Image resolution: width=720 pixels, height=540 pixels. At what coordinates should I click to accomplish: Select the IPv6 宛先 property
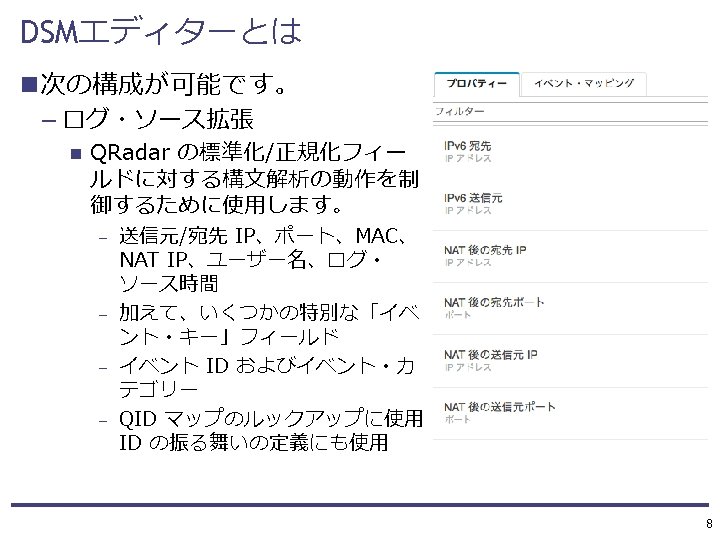[x=570, y=152]
